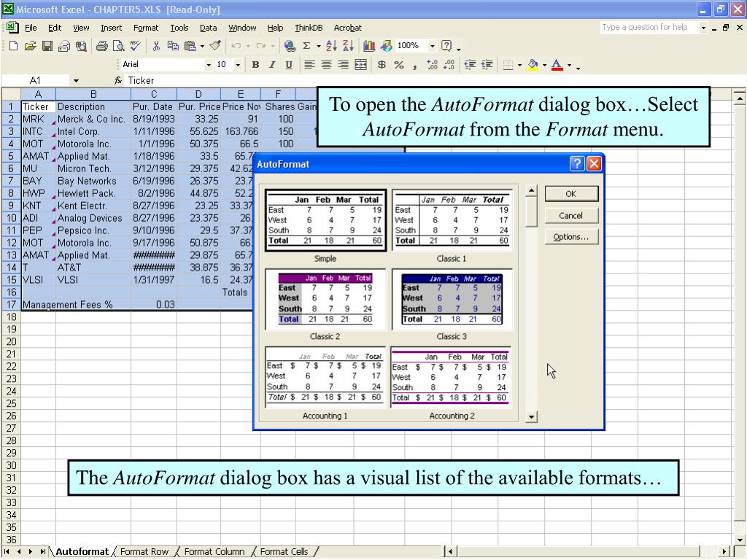Screen dimensions: 747x560
Task: Click the Open file folder icon
Action: pyautogui.click(x=30, y=46)
